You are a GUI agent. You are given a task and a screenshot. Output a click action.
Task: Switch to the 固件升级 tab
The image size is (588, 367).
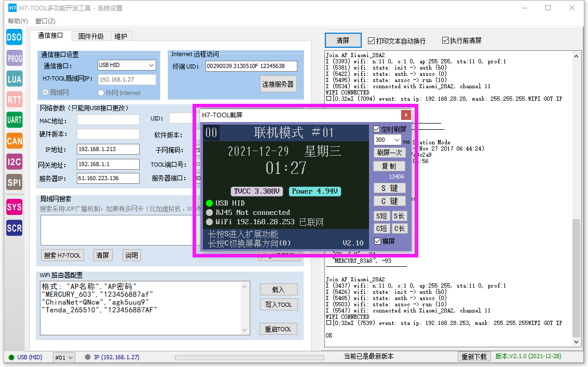(91, 36)
